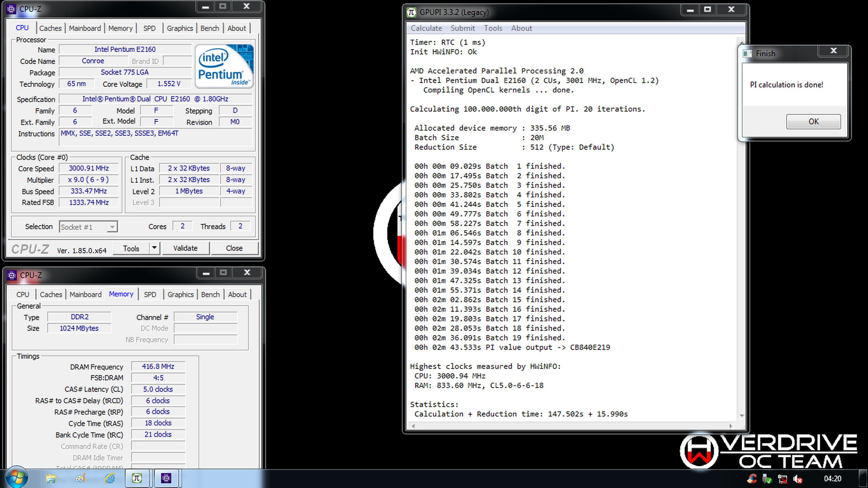Click the Finish dialog title icon
The image size is (868, 488).
click(747, 53)
